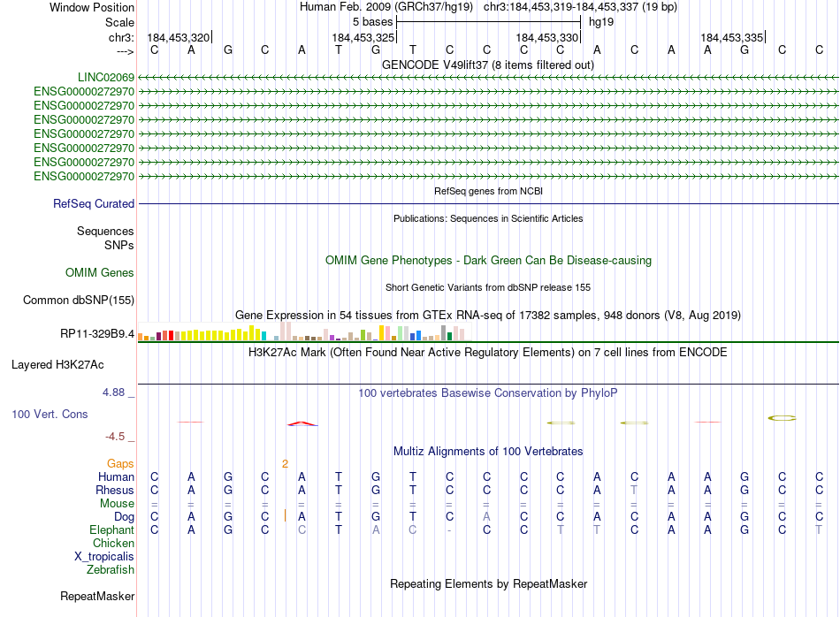Click the PhyloP upper bound value 4.88
The image size is (840, 617).
pyautogui.click(x=113, y=392)
